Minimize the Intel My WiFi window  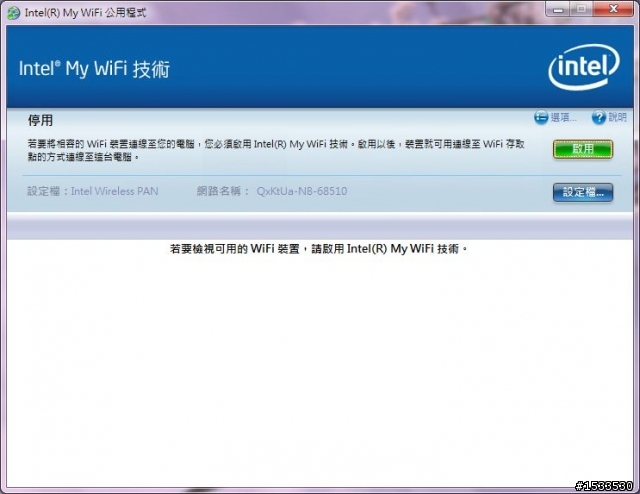tap(558, 9)
